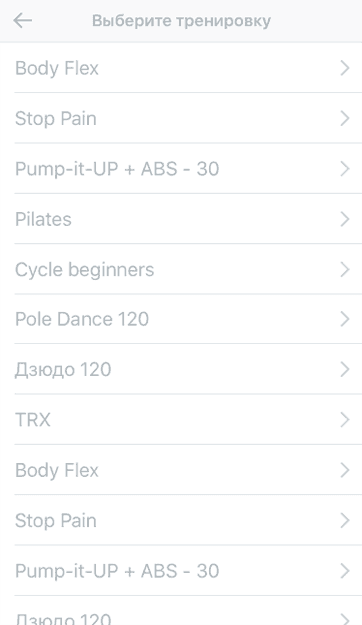Select the Pilates workout

181,219
